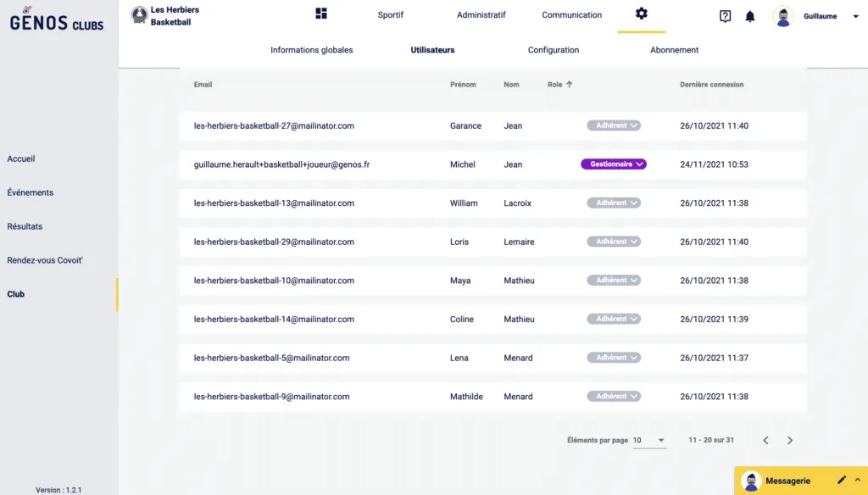Open the Abonnement tab
Viewport: 868px width, 495px height.
[x=674, y=50]
